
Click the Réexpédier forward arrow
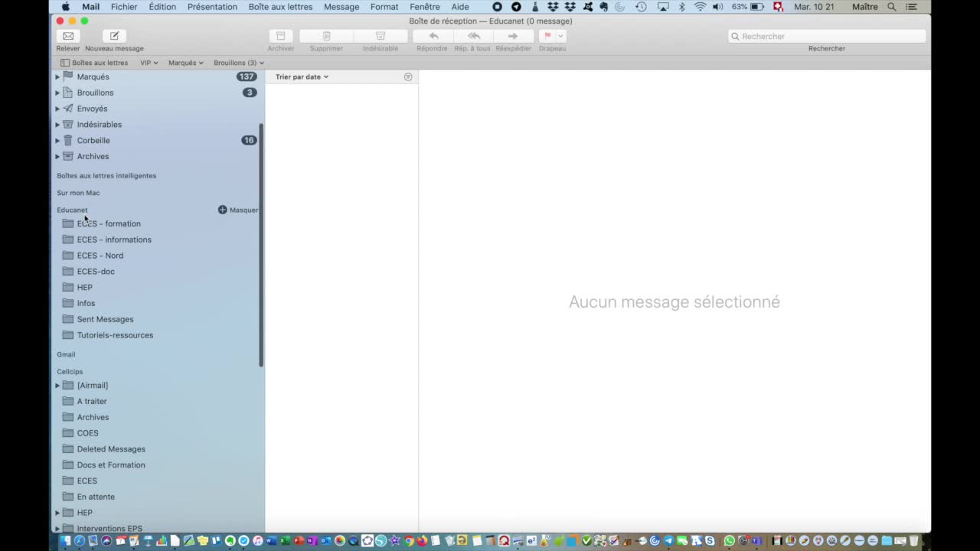513,36
